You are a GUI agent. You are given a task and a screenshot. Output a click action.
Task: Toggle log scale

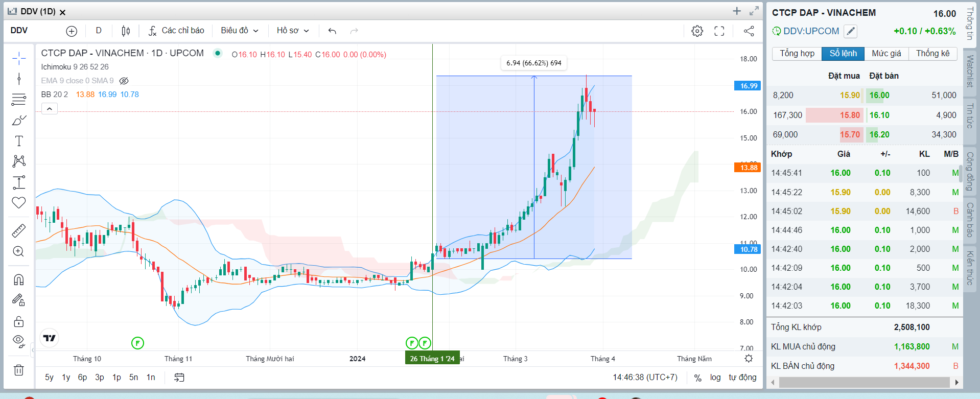click(715, 378)
